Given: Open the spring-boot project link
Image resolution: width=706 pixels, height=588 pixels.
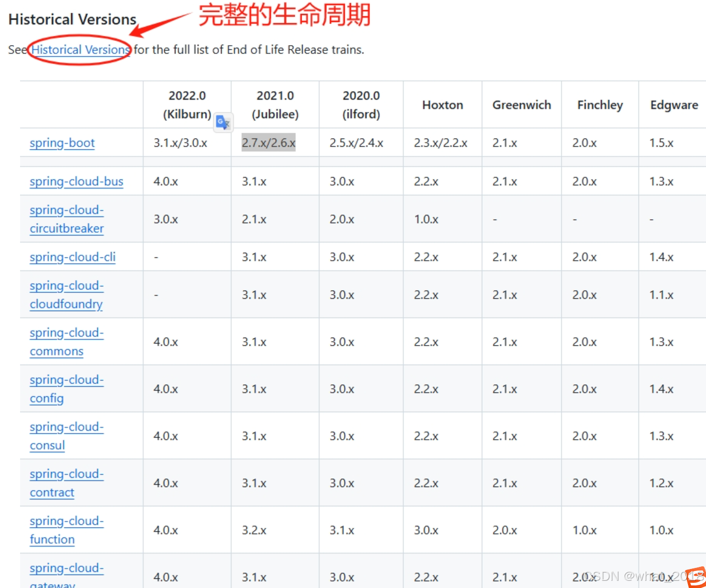Looking at the screenshot, I should coord(62,143).
